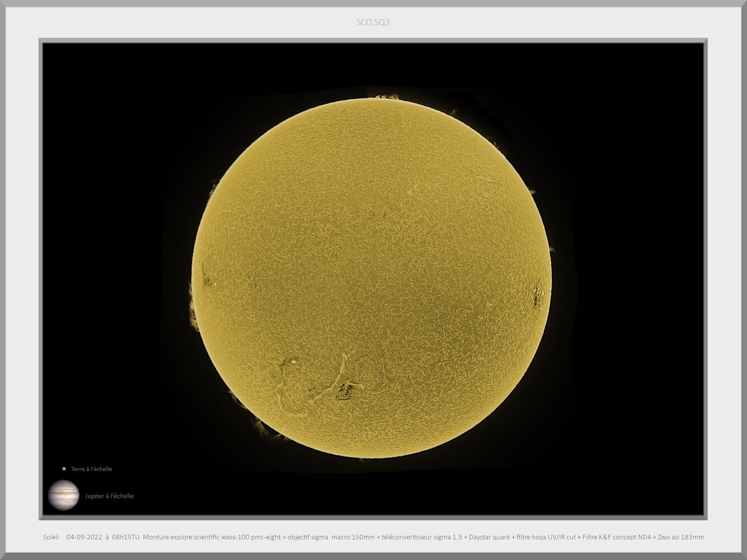Click the label 'Terre à l'échelle'
Viewport: 747px width, 560px height.
pos(91,469)
